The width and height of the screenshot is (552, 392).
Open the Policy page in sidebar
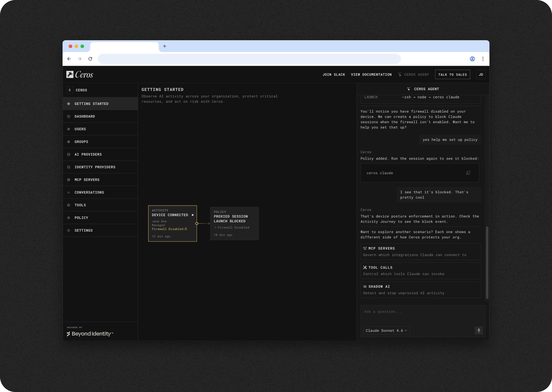[x=81, y=218]
